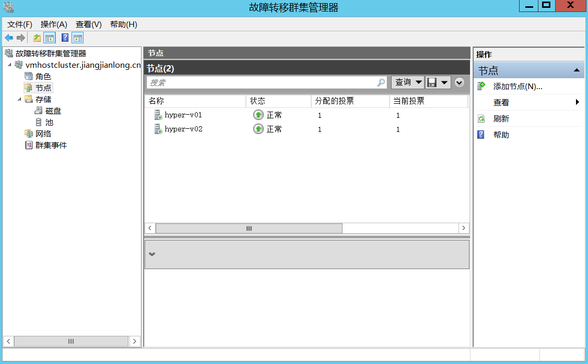Screen dimensions: 588x364
Task: Click the tree pane horizontal scrollbar thumb
Action: (71, 341)
